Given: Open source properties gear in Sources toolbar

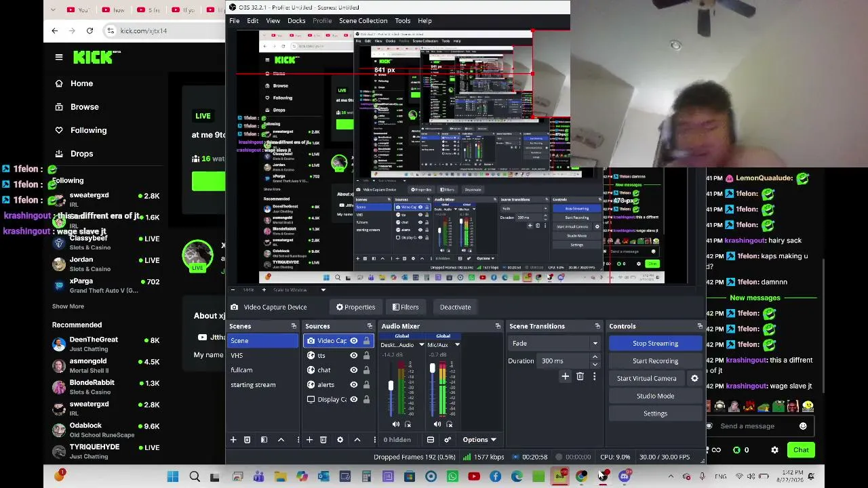Looking at the screenshot, I should [340, 440].
